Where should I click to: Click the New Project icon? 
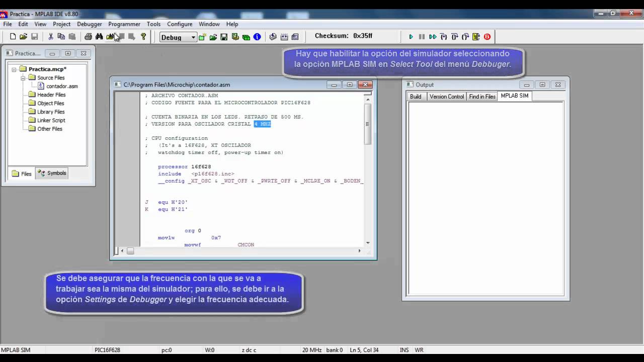(202, 37)
